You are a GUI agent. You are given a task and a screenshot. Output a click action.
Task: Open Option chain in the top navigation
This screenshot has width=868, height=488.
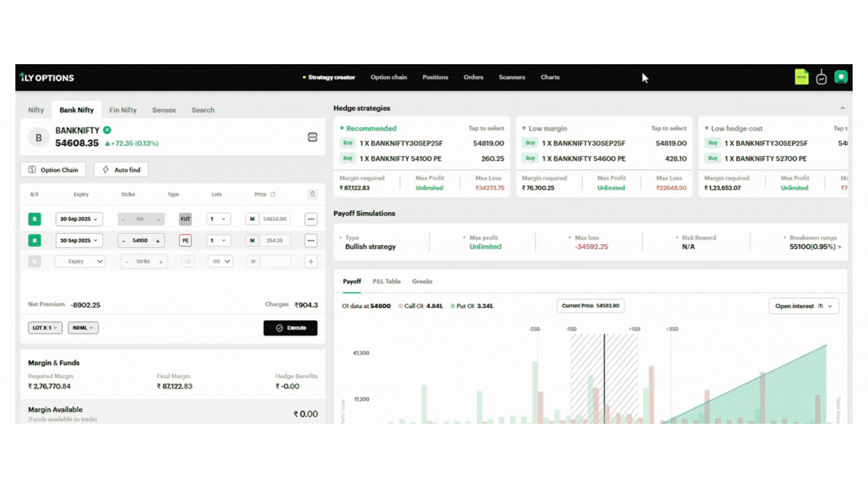pos(388,77)
